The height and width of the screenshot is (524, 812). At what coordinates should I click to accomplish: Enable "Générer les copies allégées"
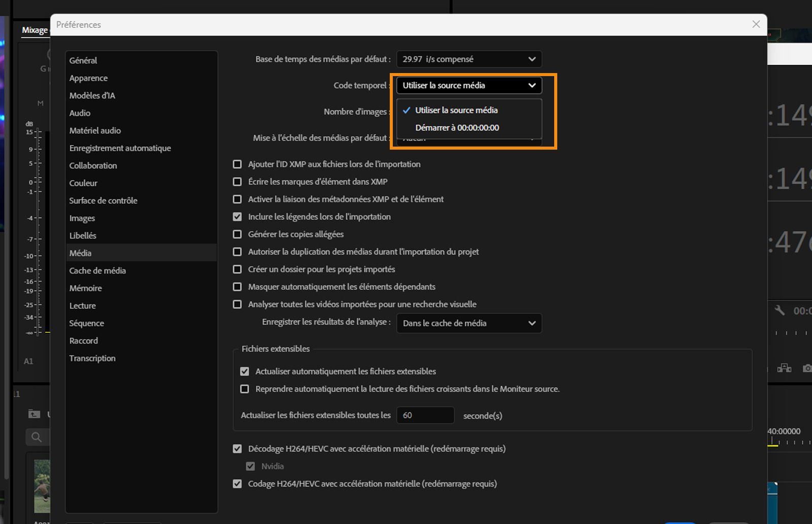(x=237, y=234)
